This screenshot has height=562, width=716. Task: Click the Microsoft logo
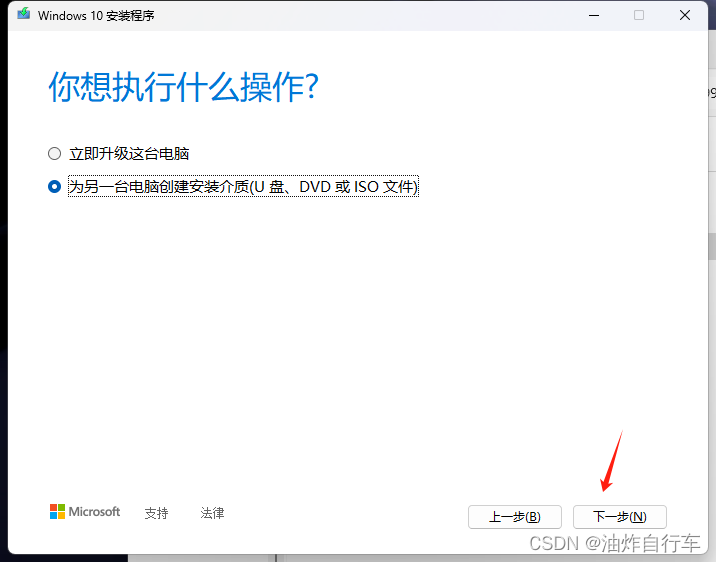pyautogui.click(x=85, y=512)
